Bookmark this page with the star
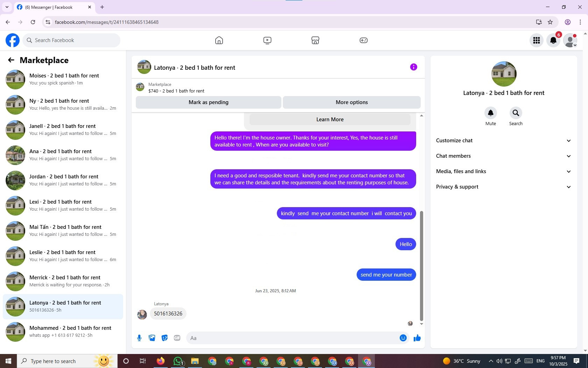The height and width of the screenshot is (368, 588). 550,22
